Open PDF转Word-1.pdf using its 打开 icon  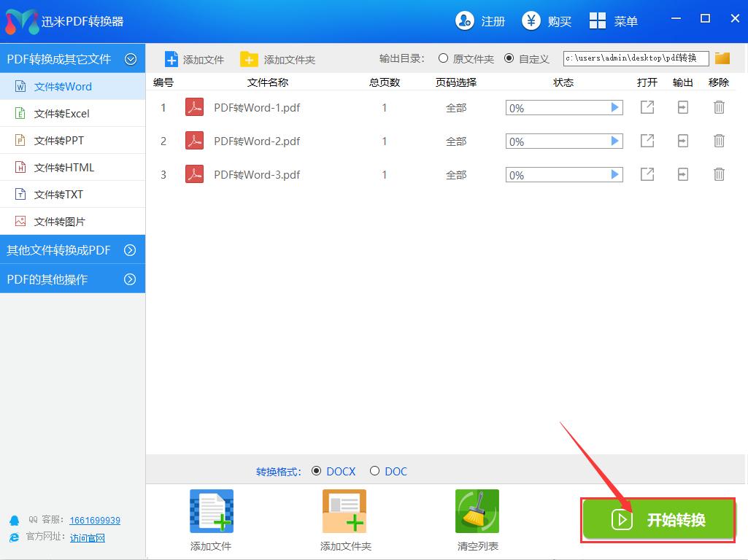[x=647, y=107]
